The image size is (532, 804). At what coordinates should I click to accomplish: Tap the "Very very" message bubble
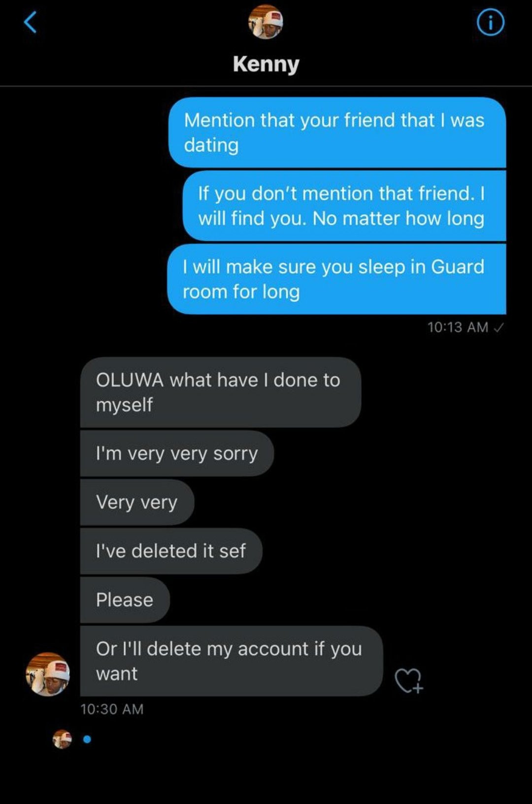[x=137, y=502]
